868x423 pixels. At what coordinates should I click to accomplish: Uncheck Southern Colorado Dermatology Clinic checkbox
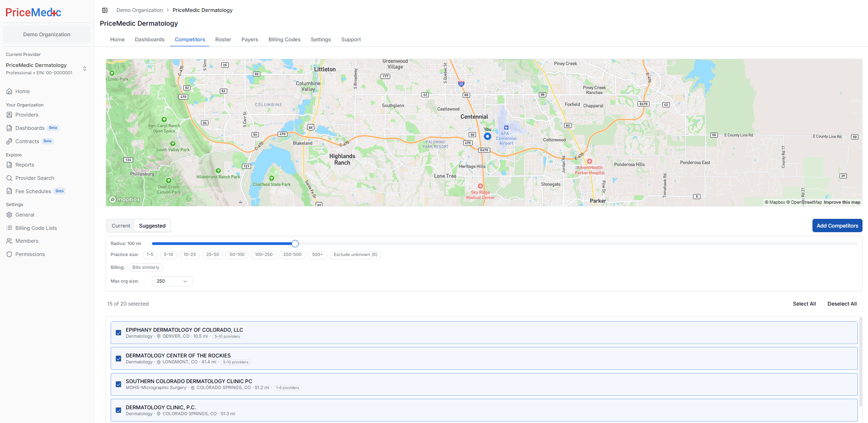click(118, 384)
